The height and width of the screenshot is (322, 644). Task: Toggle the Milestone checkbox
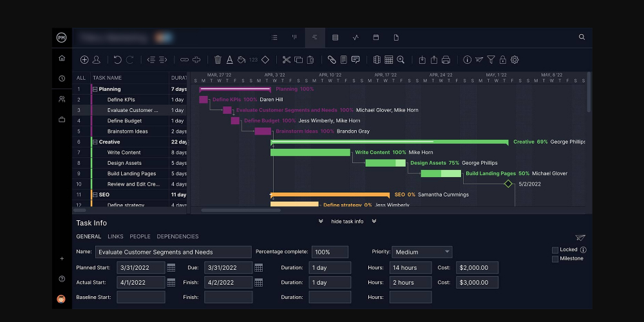[555, 259]
